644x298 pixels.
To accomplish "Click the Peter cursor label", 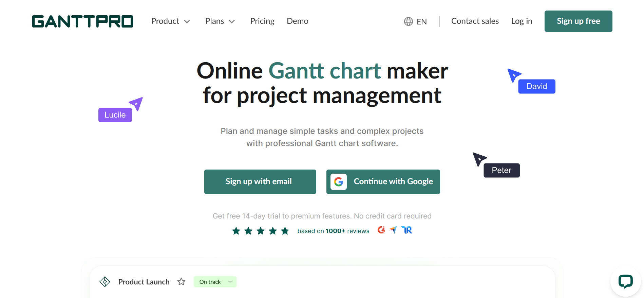I will [501, 170].
